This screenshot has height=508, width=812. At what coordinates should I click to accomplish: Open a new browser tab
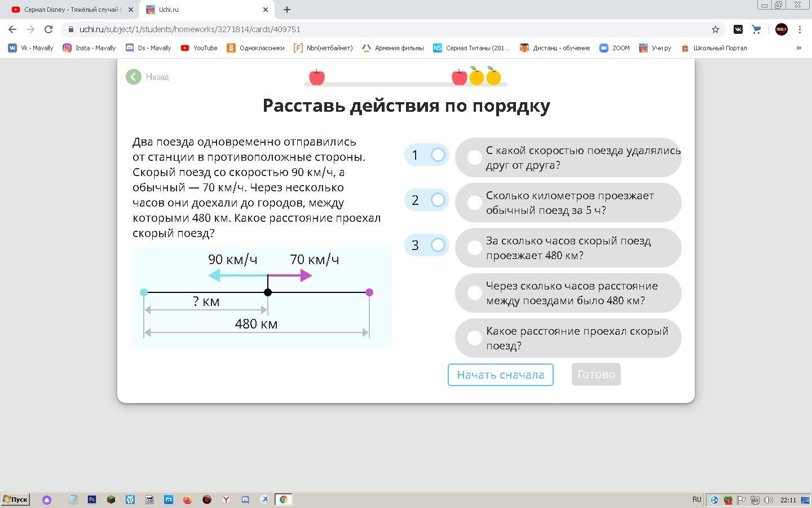point(287,10)
